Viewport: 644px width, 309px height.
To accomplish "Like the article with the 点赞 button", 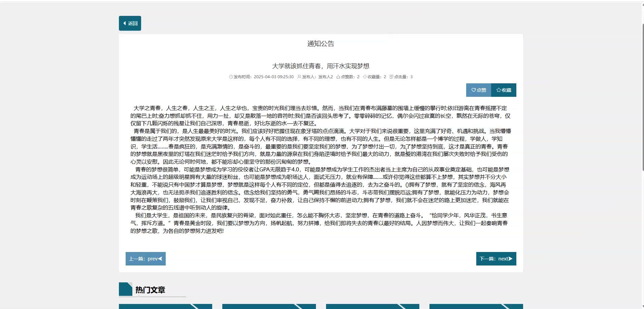I will coord(479,90).
